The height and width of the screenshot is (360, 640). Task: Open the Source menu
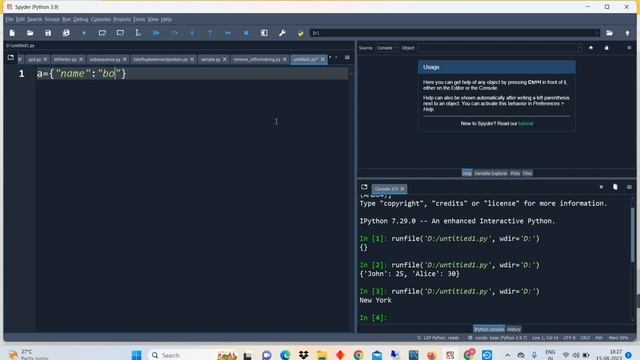[52, 19]
